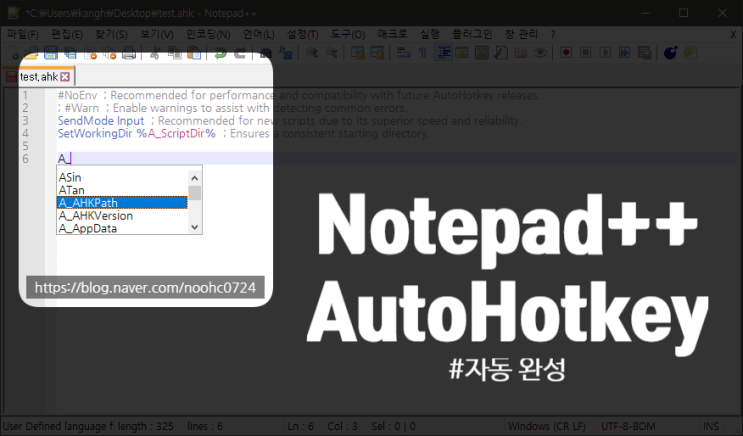This screenshot has width=743, height=436.
Task: Click the INS status bar indicator
Action: click(711, 427)
